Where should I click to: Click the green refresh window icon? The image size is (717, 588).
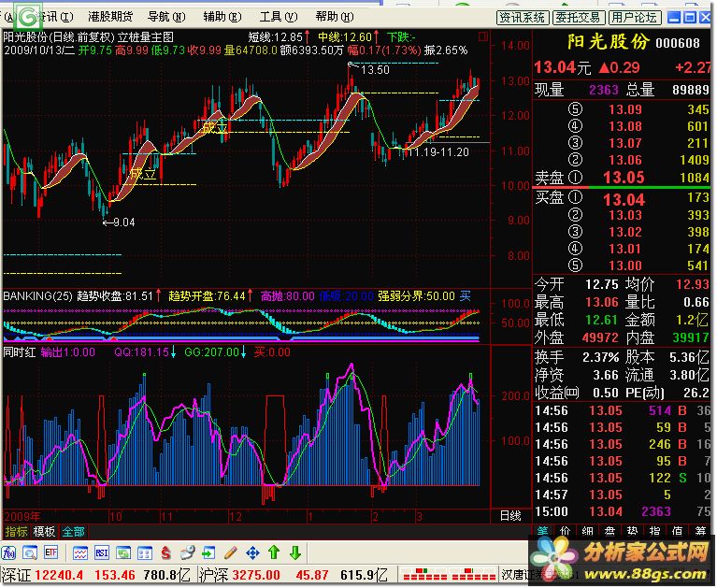(x=123, y=553)
